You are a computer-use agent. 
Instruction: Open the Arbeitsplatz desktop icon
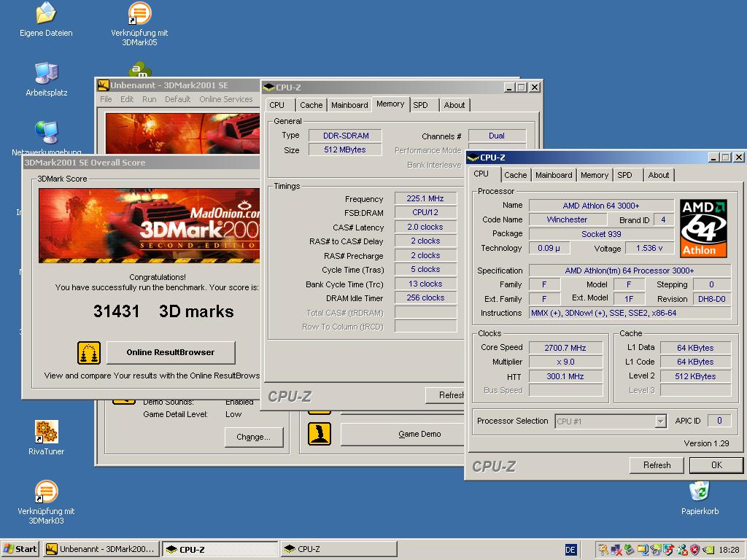point(46,73)
